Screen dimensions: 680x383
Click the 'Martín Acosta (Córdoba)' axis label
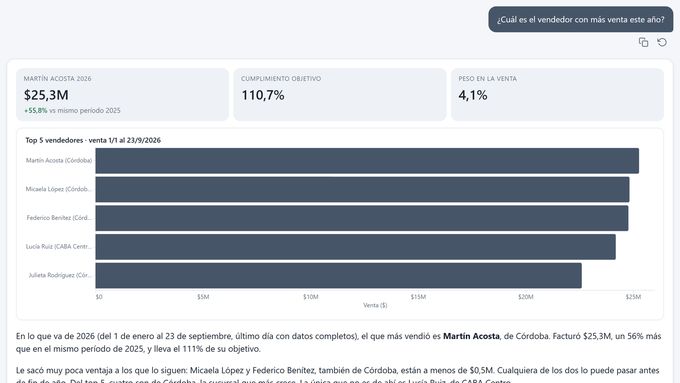(x=59, y=160)
